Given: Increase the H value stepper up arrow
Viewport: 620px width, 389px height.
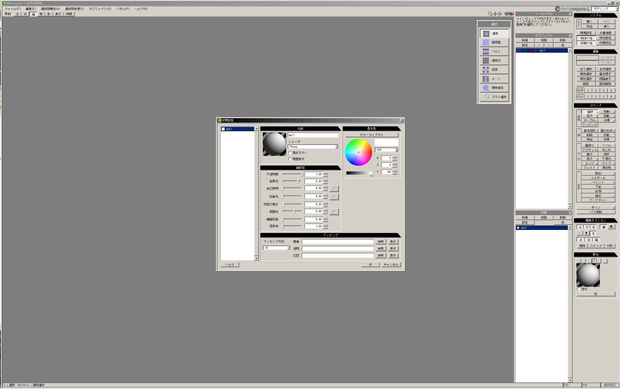Looking at the screenshot, I should click(395, 157).
